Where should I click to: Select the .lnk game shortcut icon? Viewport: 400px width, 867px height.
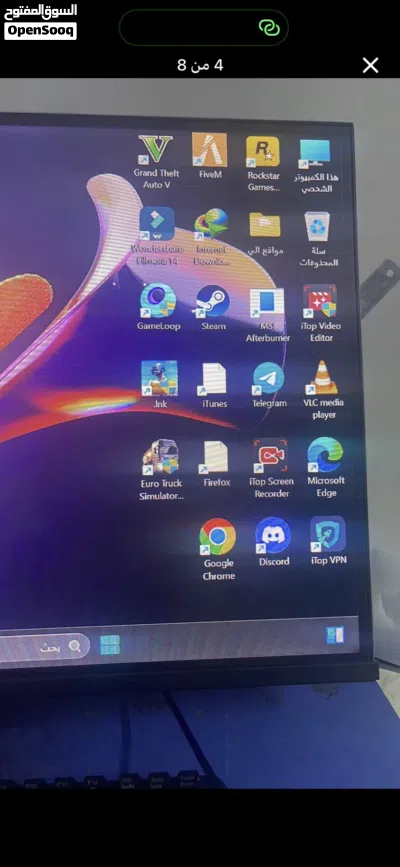click(159, 378)
